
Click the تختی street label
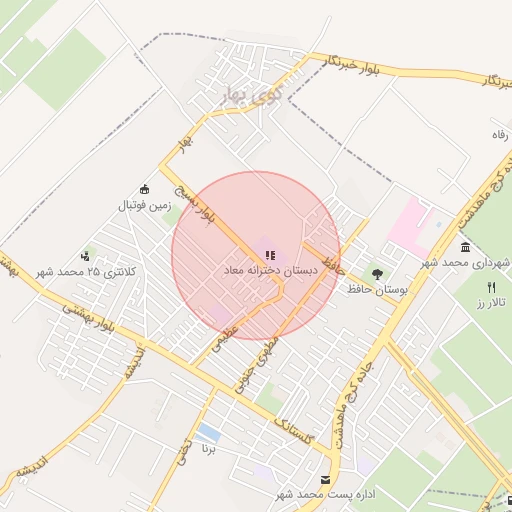point(184,452)
